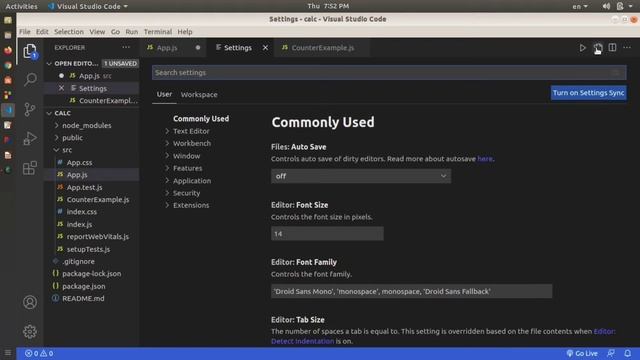Expand Text Editor settings category
Viewport: 640px width, 360px height.
[x=191, y=131]
